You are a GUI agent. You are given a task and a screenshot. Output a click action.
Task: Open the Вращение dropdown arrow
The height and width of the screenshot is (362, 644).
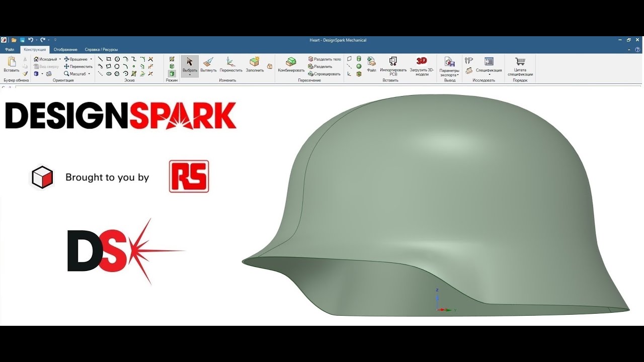[91, 59]
